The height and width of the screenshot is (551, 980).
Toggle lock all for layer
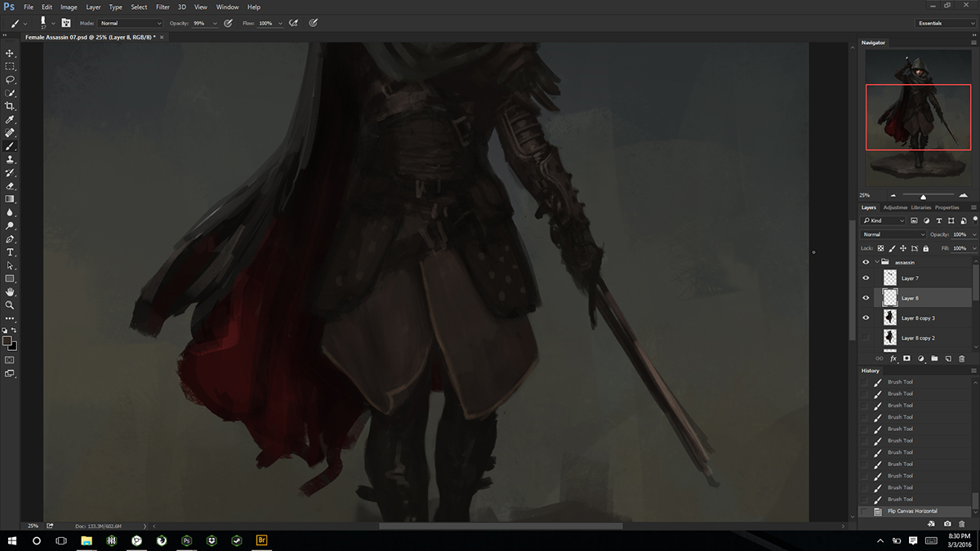924,248
